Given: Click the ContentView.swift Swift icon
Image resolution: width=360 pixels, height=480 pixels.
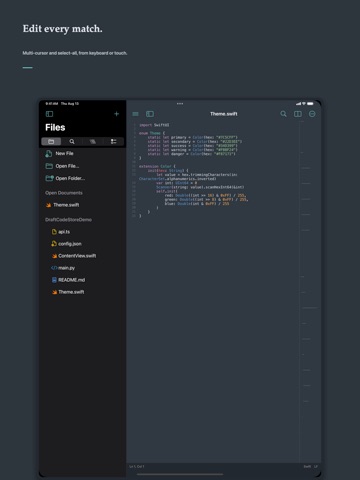Looking at the screenshot, I should pyautogui.click(x=54, y=256).
